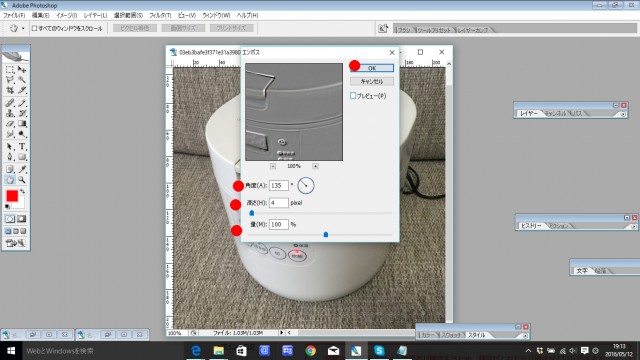Select the Zoom magnifier tool
Image resolution: width=640 pixels, height=360 pixels.
pos(22,180)
